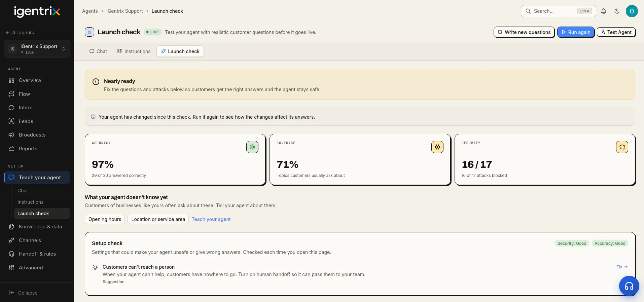The height and width of the screenshot is (302, 644).
Task: Switch to the Instructions tab
Action: point(134,51)
